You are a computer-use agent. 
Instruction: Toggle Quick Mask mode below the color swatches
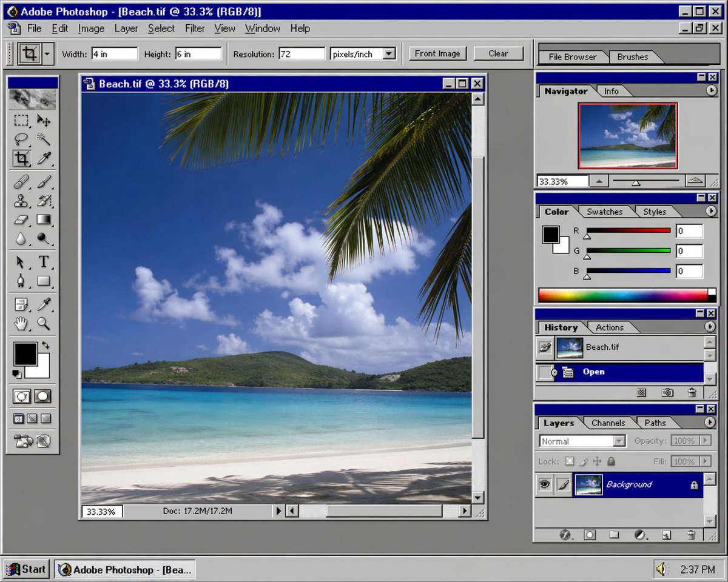[x=43, y=396]
